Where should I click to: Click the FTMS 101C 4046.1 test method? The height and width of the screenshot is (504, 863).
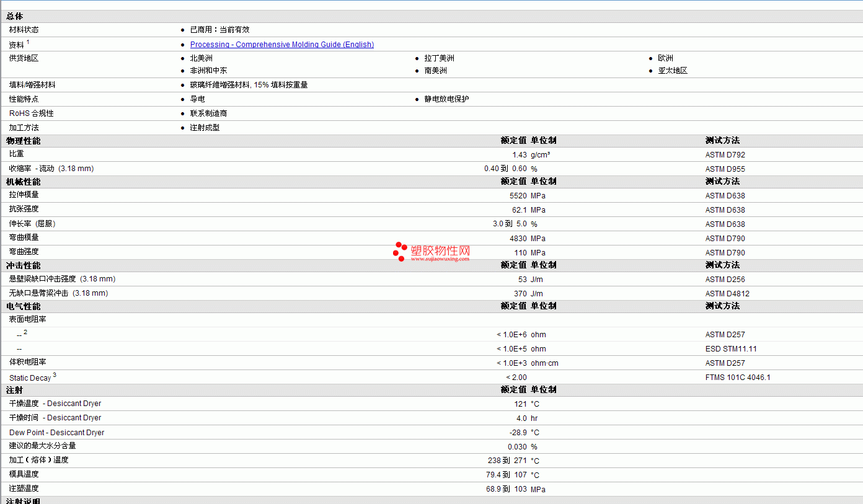click(x=738, y=378)
